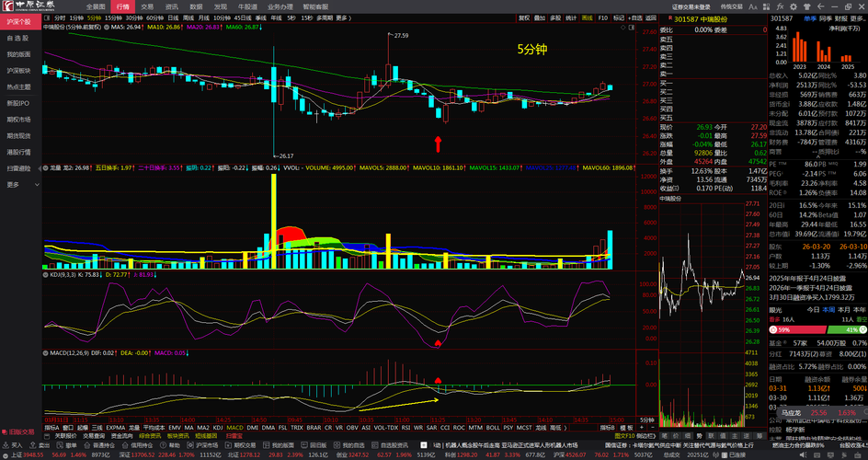Click 我的自选 icon in bottom toolbar

(337, 445)
